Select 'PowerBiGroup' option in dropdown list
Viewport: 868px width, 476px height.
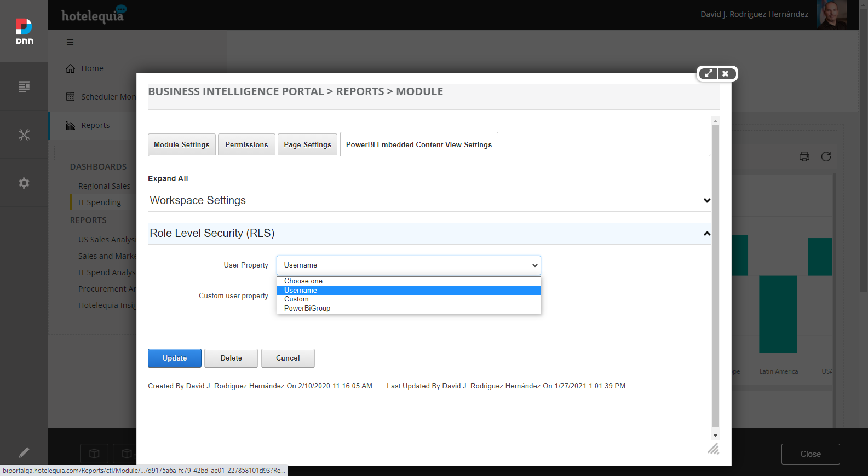pyautogui.click(x=409, y=309)
